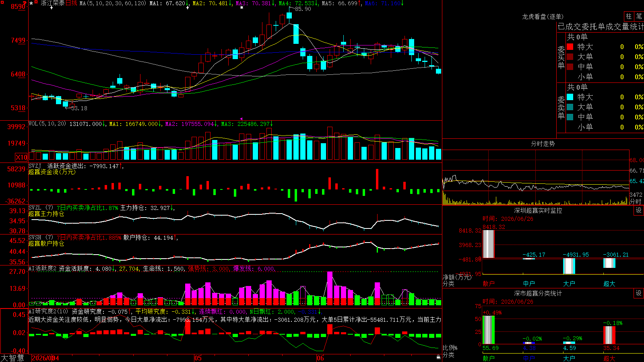644x362 pixels.
Task: Click the 8418.32 散户 bar in 实时监控
Action: click(x=489, y=244)
